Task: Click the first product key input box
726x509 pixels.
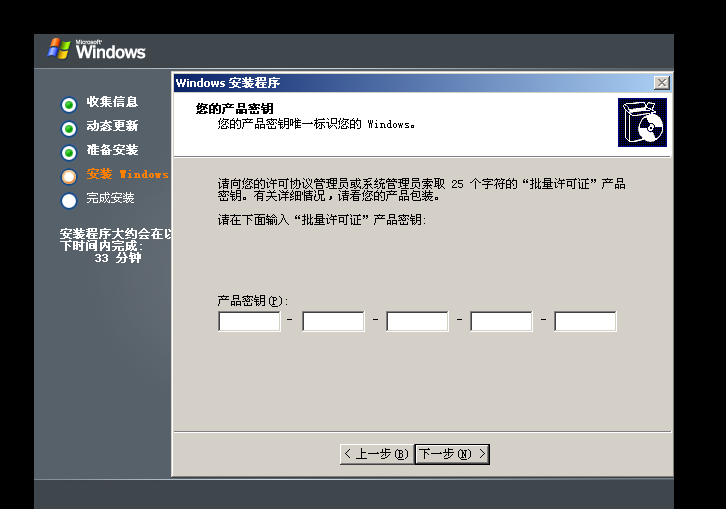Action: click(249, 321)
